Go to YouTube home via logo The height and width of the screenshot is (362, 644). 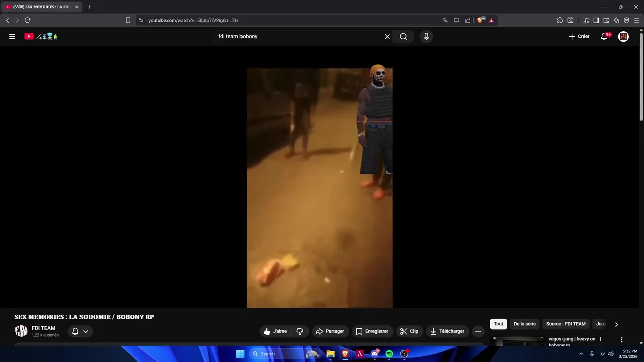pos(41,36)
